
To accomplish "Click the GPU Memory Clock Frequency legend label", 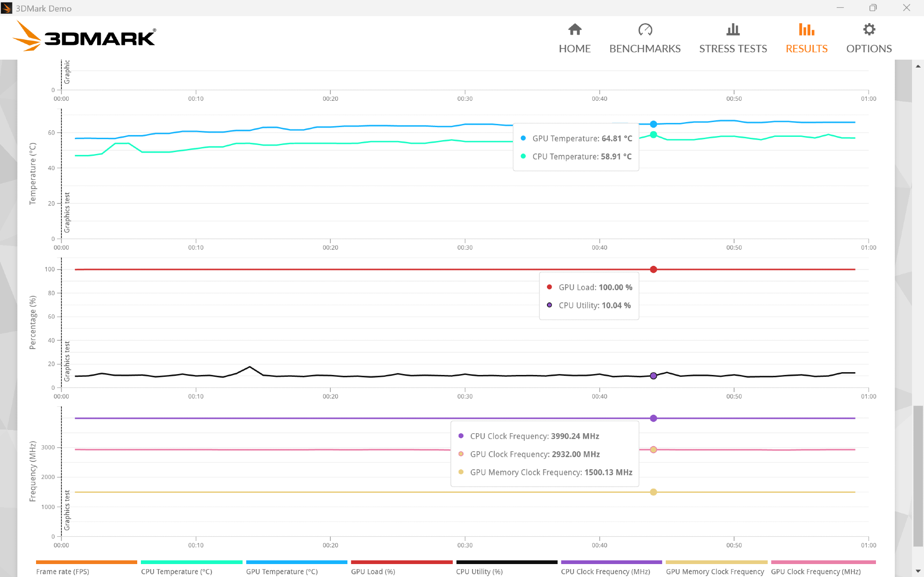I will pos(715,571).
